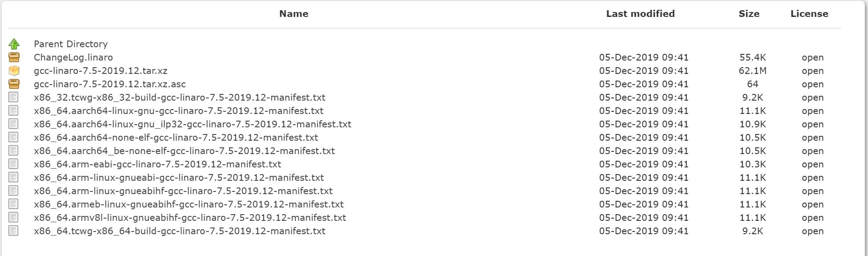Image resolution: width=868 pixels, height=256 pixels.
Task: Click the file icon for arm-eabi manifest
Action: tap(14, 164)
